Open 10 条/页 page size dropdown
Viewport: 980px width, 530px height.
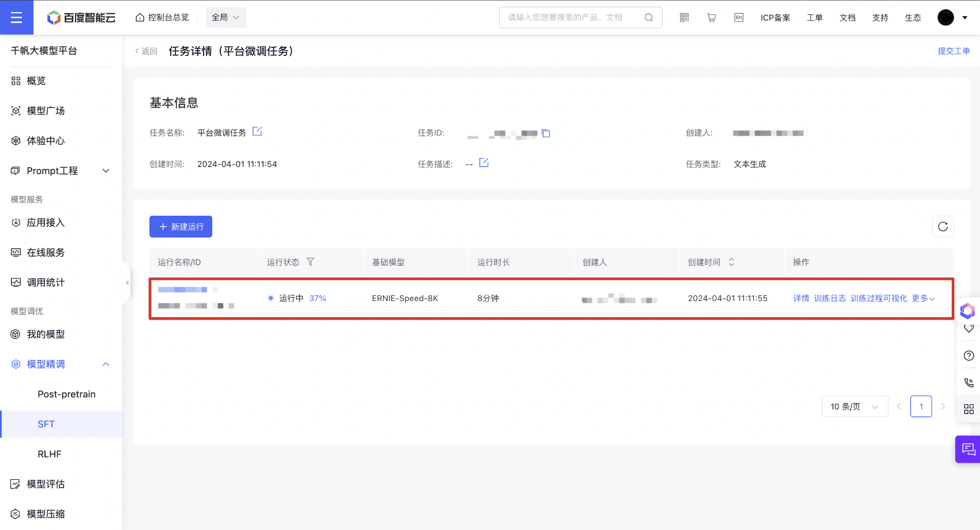tap(855, 407)
